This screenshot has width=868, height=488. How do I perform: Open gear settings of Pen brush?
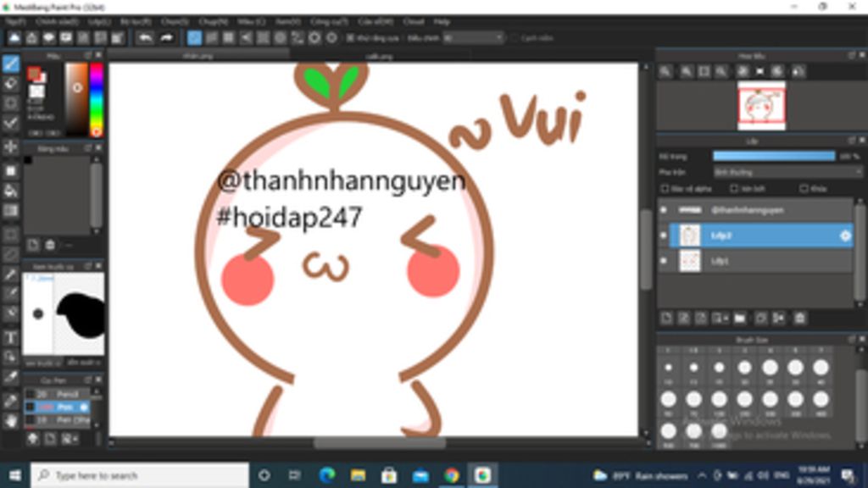point(84,408)
